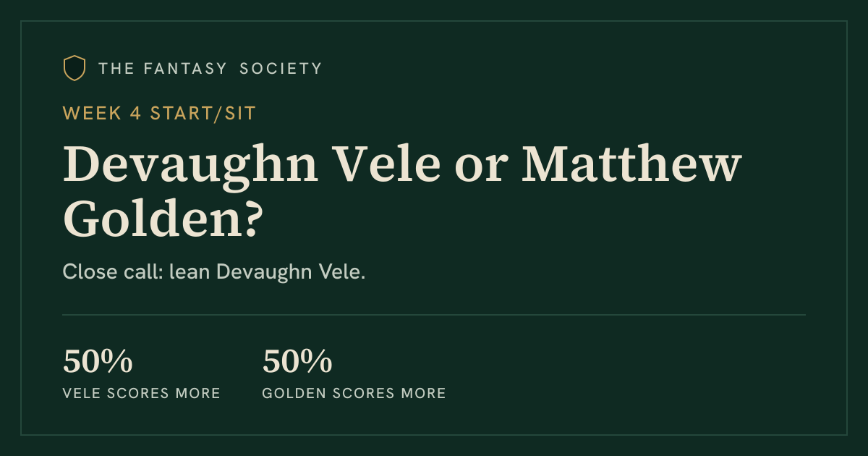Open The Fantasy Society brand text
Screen dimensions: 868x456
coord(210,69)
